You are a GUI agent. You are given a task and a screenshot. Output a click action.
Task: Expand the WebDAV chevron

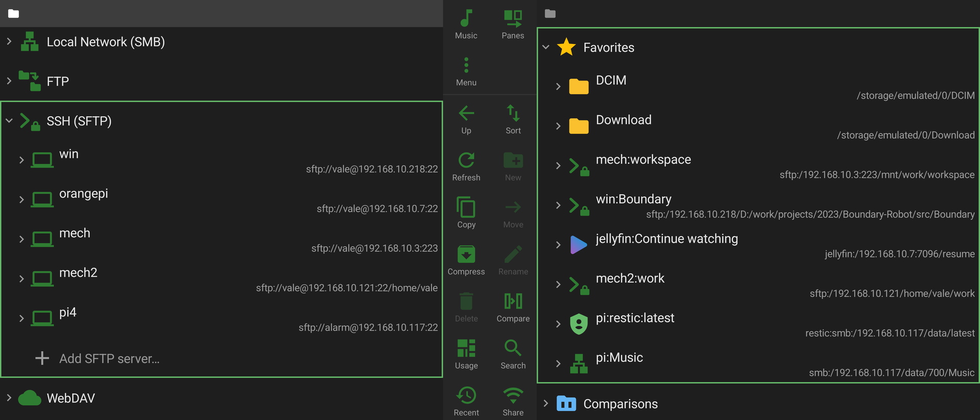point(9,398)
